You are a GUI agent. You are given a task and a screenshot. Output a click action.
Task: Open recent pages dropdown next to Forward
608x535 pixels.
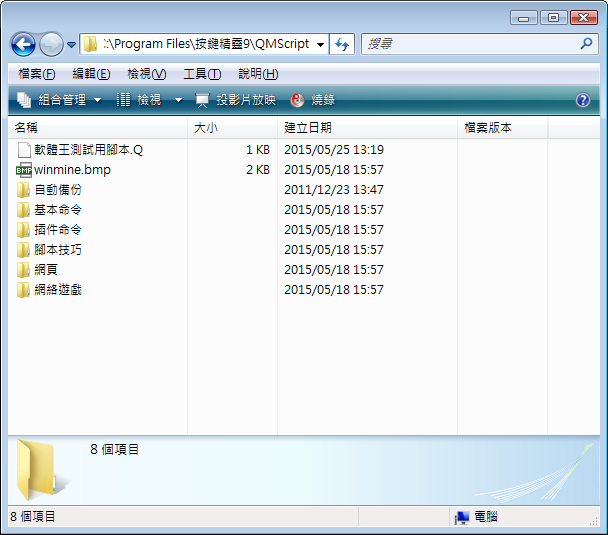coord(72,45)
